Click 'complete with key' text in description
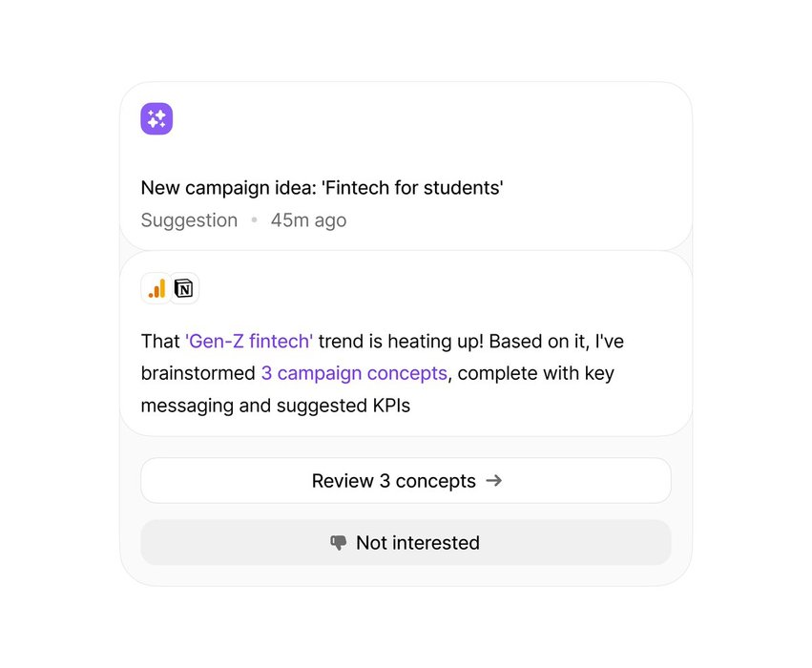Image resolution: width=812 pixels, height=668 pixels. (536, 373)
